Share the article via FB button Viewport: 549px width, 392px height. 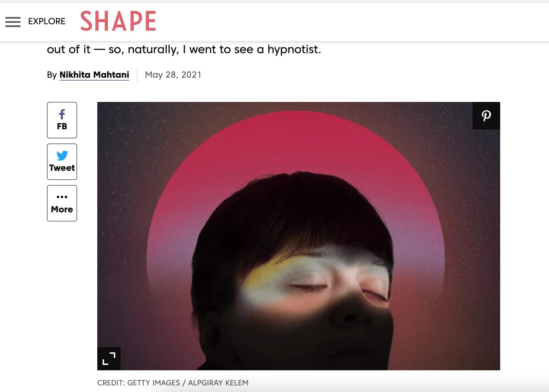(x=62, y=120)
